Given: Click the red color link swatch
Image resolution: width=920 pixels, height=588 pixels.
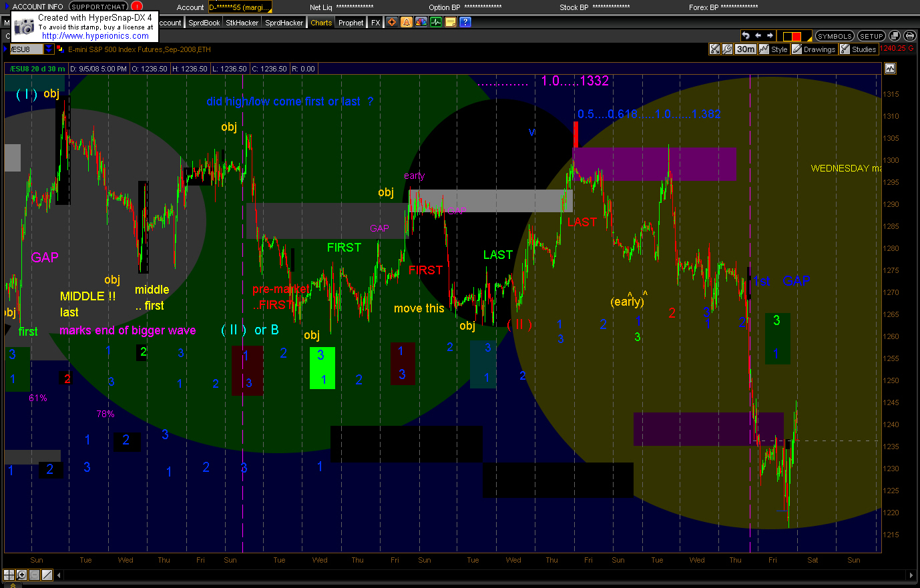Looking at the screenshot, I should (x=796, y=37).
